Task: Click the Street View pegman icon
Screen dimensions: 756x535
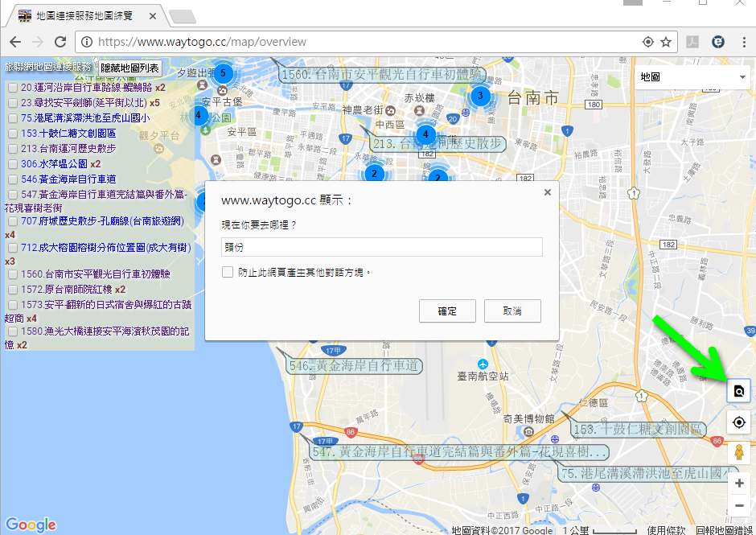Action: point(738,453)
